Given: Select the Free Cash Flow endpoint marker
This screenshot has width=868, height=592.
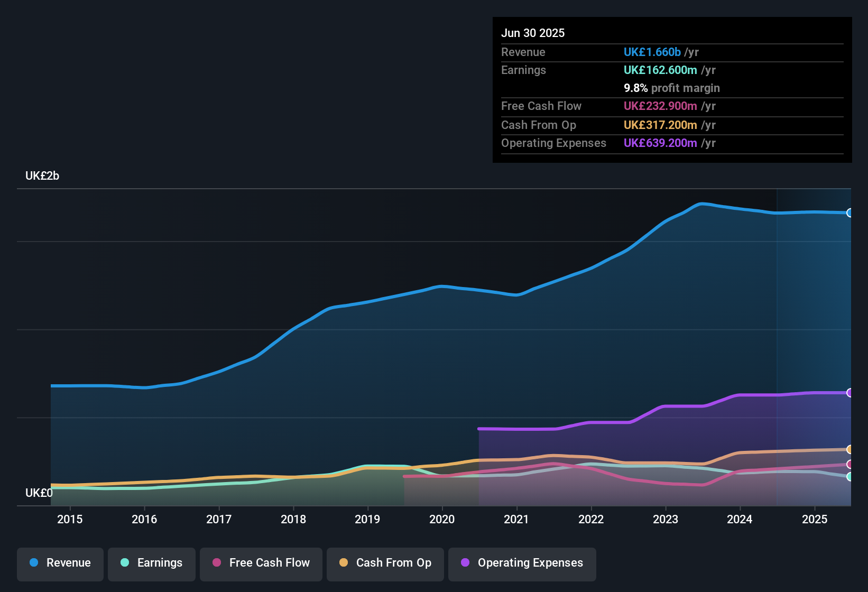Looking at the screenshot, I should tap(850, 464).
